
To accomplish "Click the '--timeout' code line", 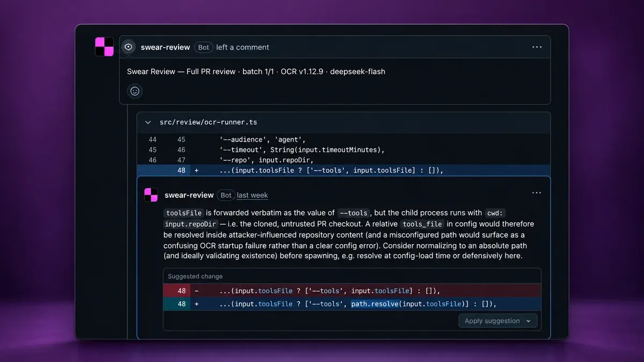I will click(x=302, y=150).
